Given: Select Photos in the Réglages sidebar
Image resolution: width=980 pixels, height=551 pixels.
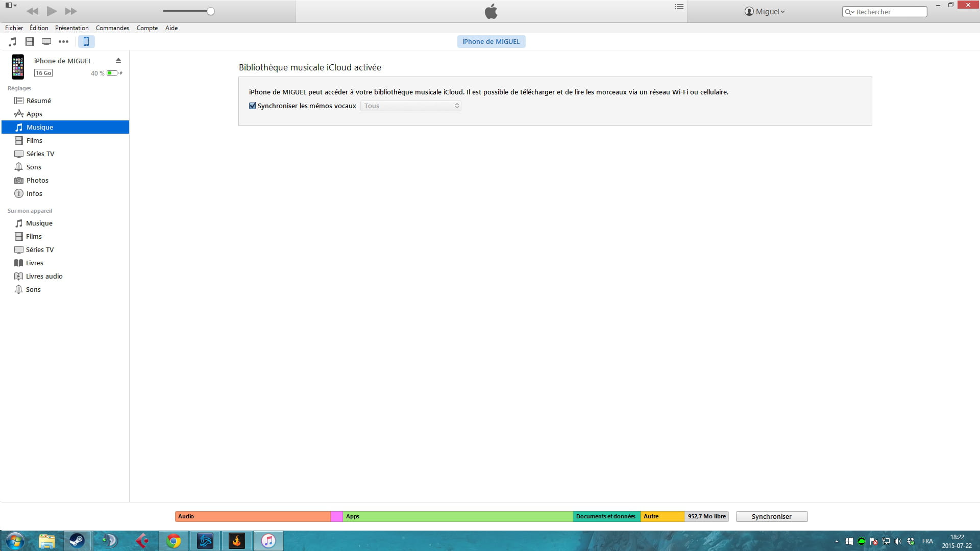Looking at the screenshot, I should (37, 181).
